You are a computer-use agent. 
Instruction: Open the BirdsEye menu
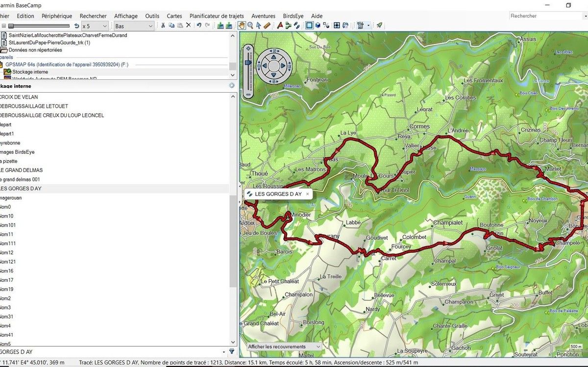pyautogui.click(x=293, y=16)
